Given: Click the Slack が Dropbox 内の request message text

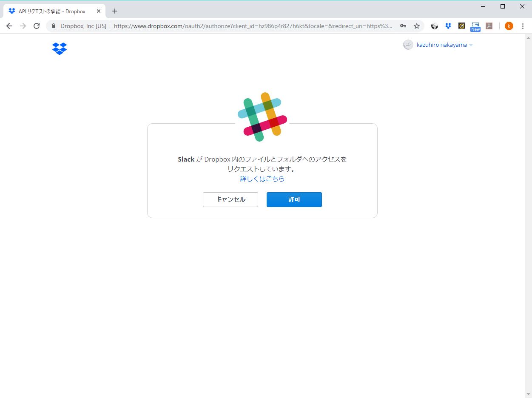Looking at the screenshot, I should [262, 164].
